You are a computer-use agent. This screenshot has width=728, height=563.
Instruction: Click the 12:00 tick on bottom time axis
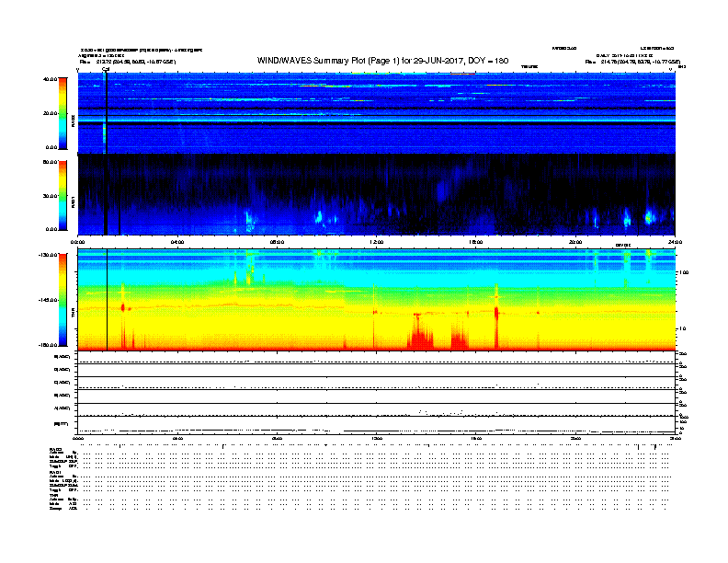(377, 438)
